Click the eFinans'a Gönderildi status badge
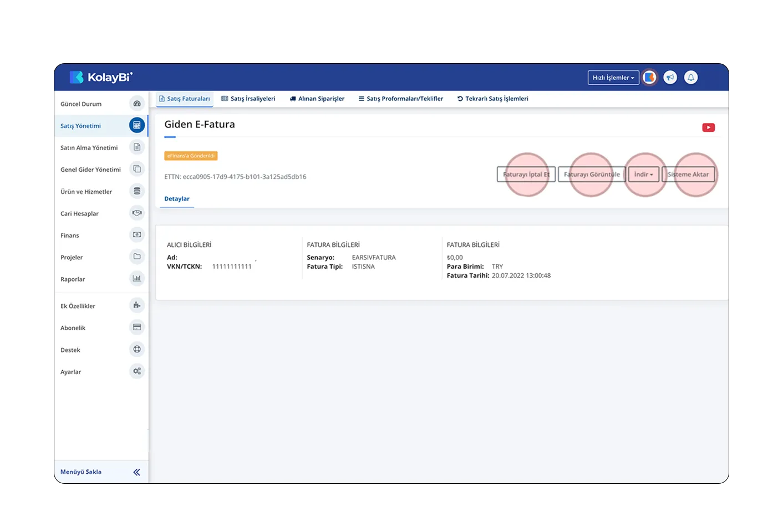The width and height of the screenshot is (783, 532). coord(191,156)
